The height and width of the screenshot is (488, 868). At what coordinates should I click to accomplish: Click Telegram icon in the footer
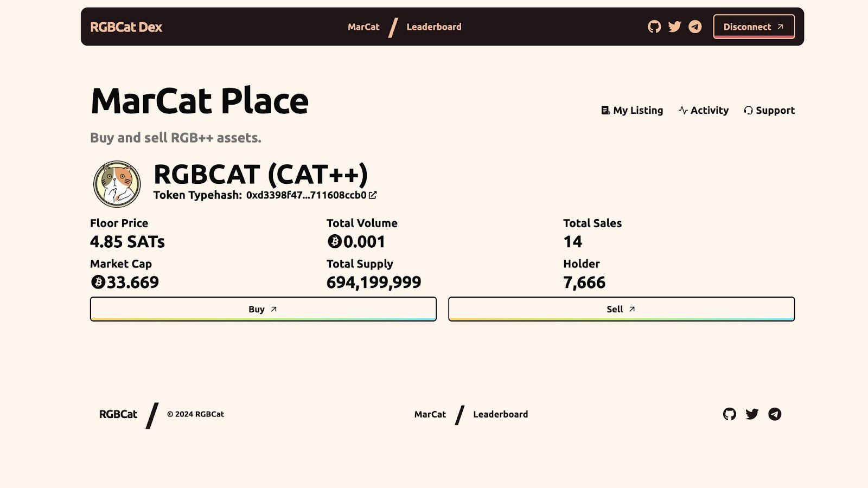pyautogui.click(x=775, y=414)
